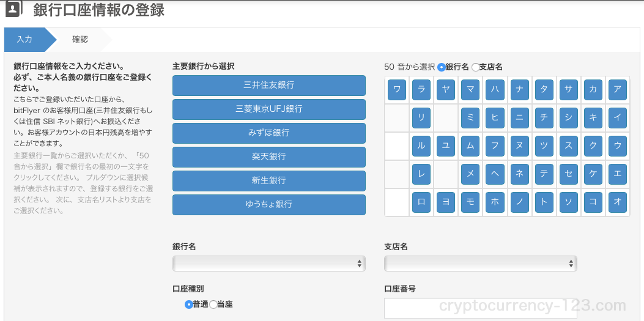Select the ヌ kana key

coord(520,146)
